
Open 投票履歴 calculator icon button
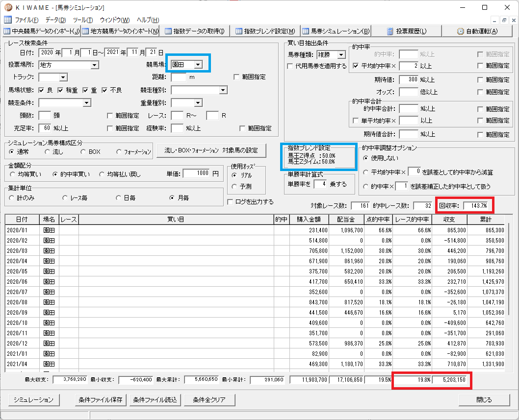[407, 31]
